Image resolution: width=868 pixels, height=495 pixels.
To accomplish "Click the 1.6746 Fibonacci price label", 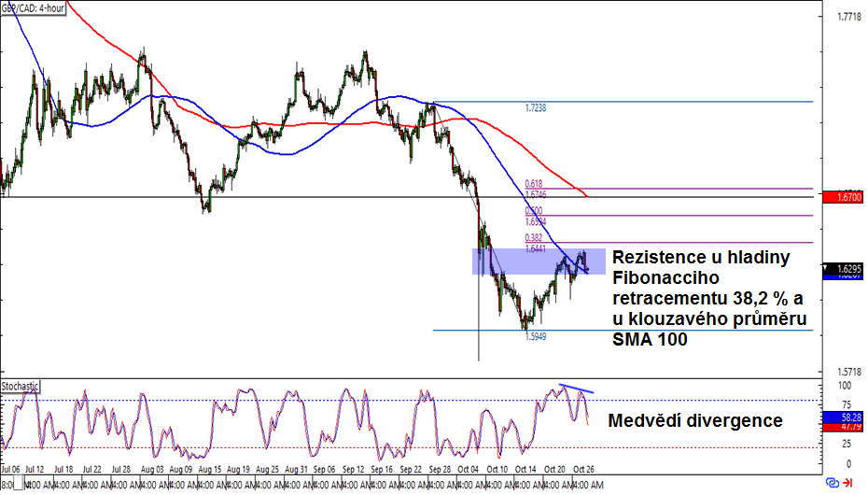I will pos(536,194).
